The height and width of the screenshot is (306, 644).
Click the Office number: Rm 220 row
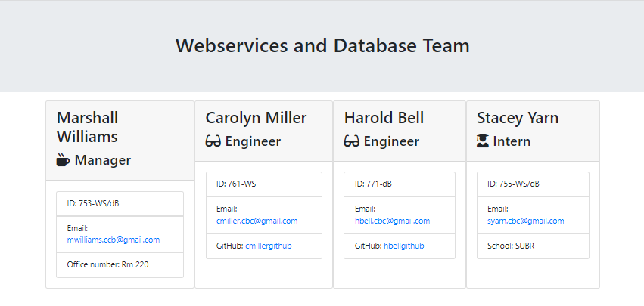[120, 265]
